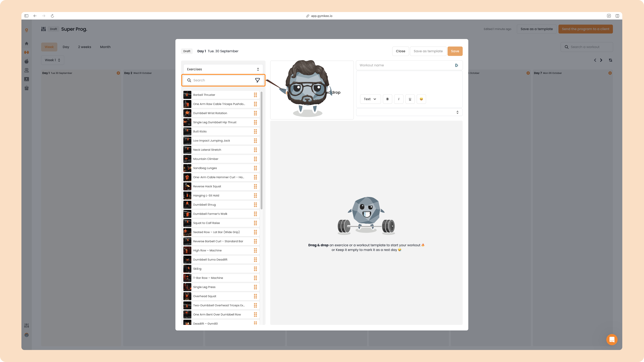This screenshot has width=644, height=362.
Task: Click the Search a workout field
Action: (x=587, y=47)
